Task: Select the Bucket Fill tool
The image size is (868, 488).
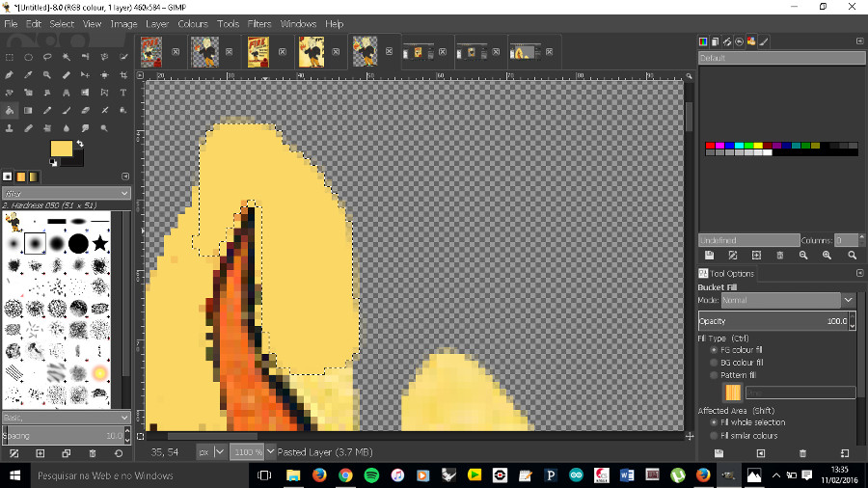Action: [x=10, y=110]
